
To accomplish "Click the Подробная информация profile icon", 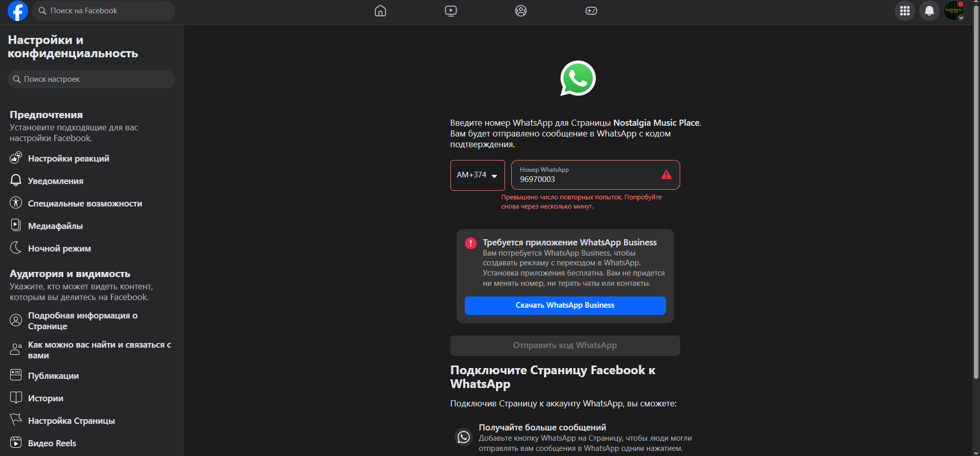I will pyautogui.click(x=16, y=321).
